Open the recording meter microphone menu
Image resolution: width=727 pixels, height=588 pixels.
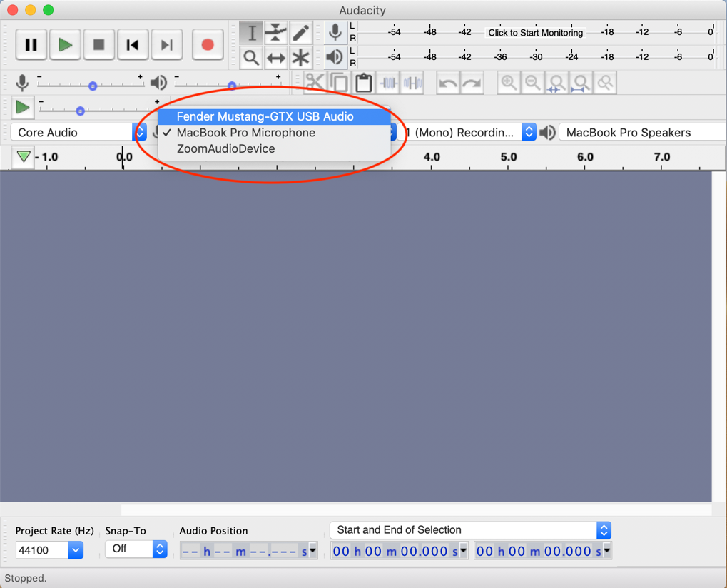coord(335,32)
